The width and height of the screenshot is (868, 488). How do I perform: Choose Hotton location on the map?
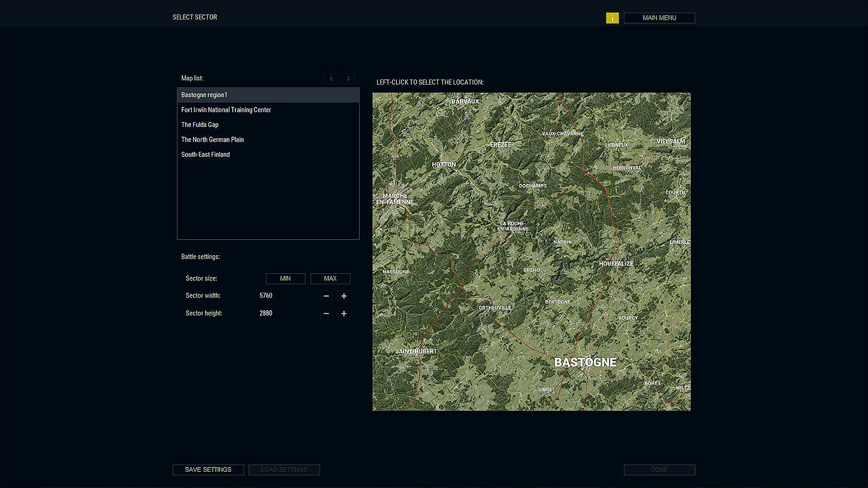pos(444,164)
